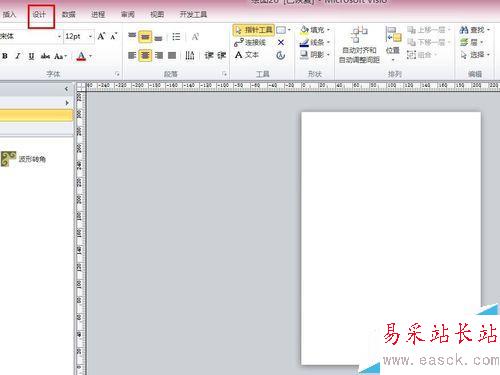Image resolution: width=500 pixels, height=375 pixels.
Task: Toggle Underline formatting
Action: point(31,56)
